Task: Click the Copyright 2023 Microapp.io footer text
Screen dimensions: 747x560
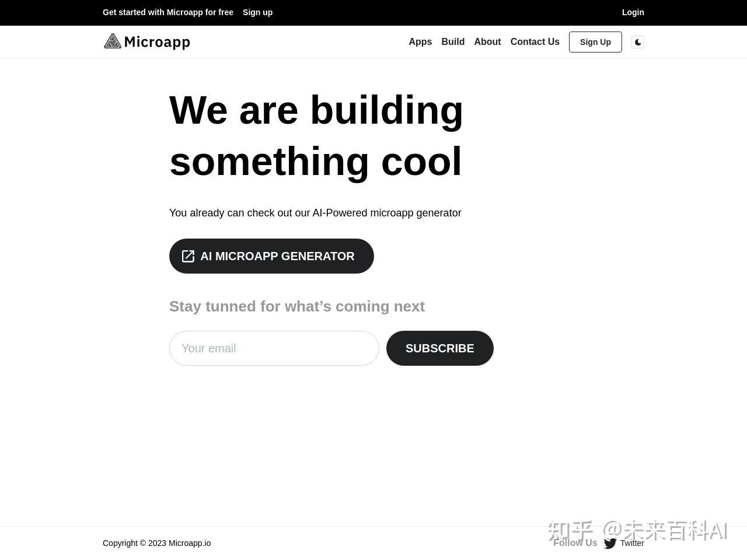Action: click(x=156, y=543)
